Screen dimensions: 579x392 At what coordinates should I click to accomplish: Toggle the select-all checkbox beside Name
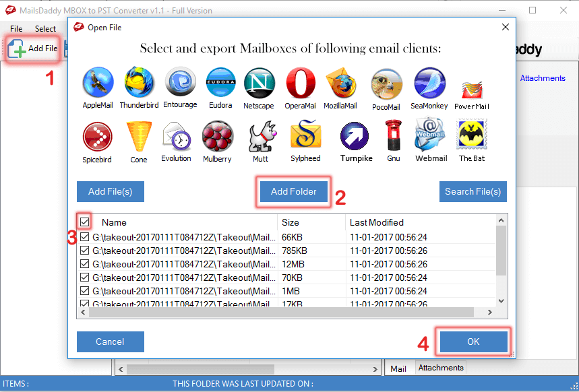84,222
